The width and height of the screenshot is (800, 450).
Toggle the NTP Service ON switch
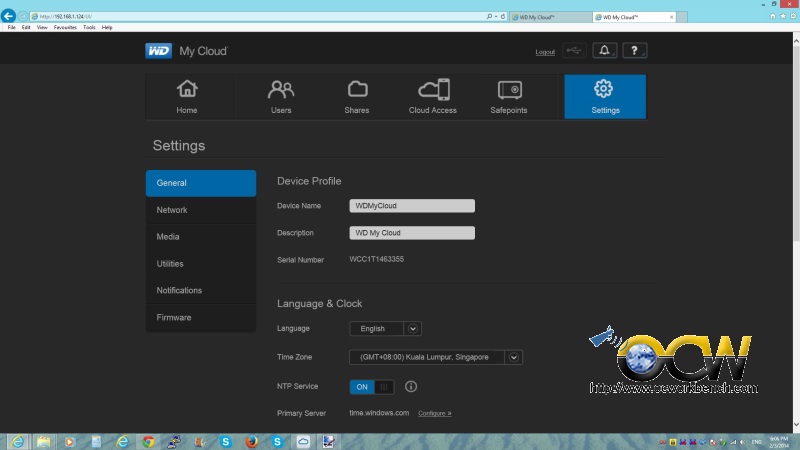pyautogui.click(x=371, y=387)
